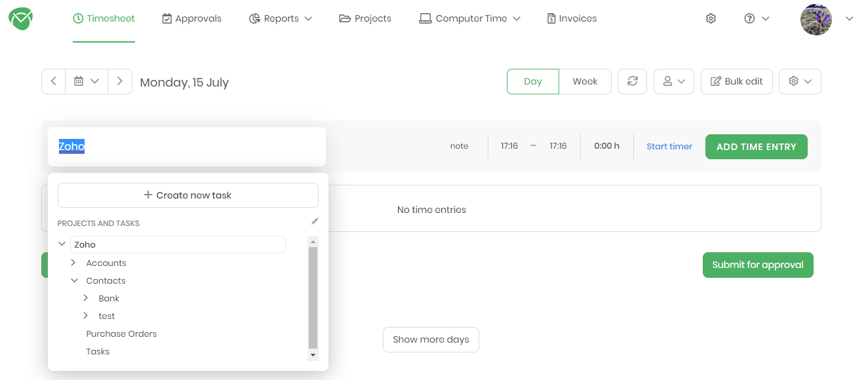Select the Contacts tree item

pyautogui.click(x=106, y=280)
